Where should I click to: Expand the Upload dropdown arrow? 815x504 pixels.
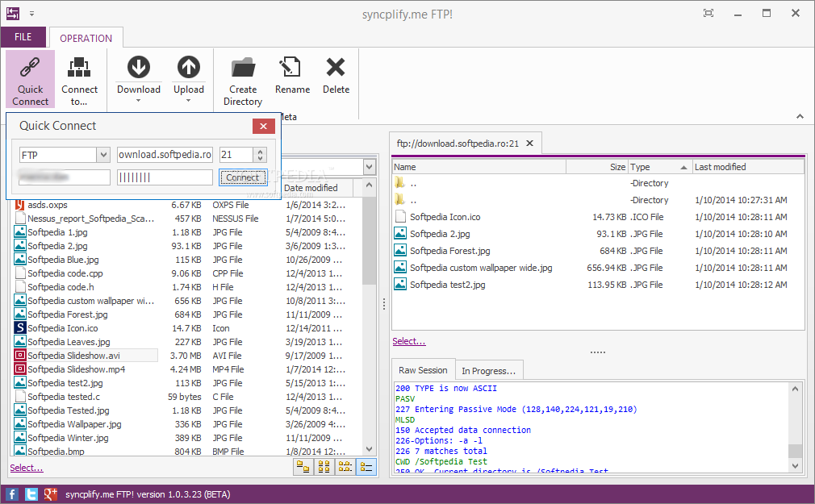click(x=188, y=101)
